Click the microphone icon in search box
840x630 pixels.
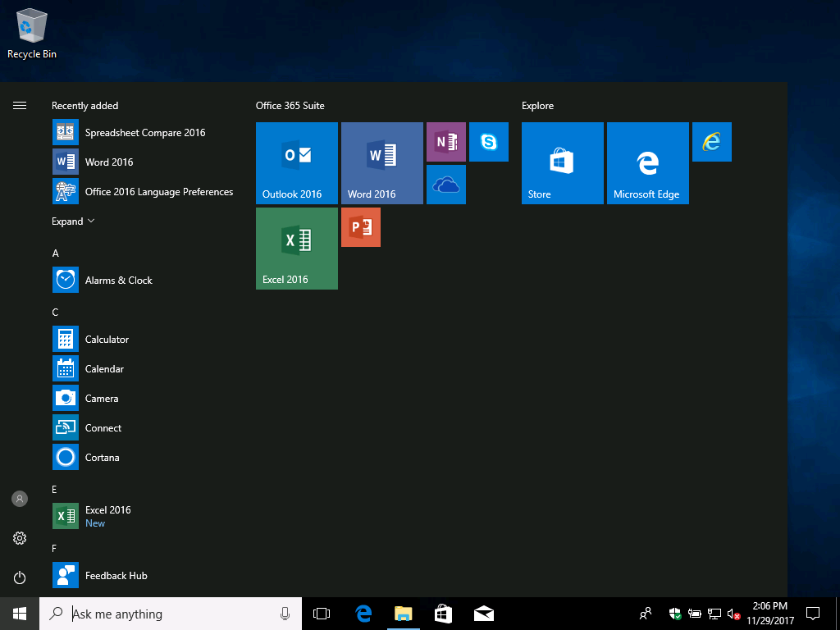pyautogui.click(x=285, y=614)
